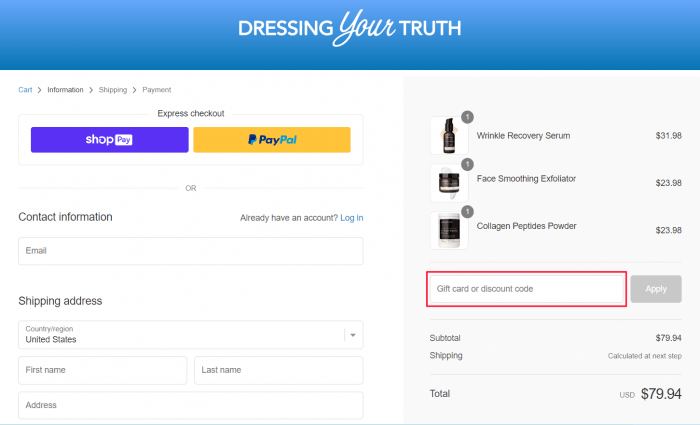Click the Gift card or discount code field
Screen dimensions: 700x425
(526, 289)
